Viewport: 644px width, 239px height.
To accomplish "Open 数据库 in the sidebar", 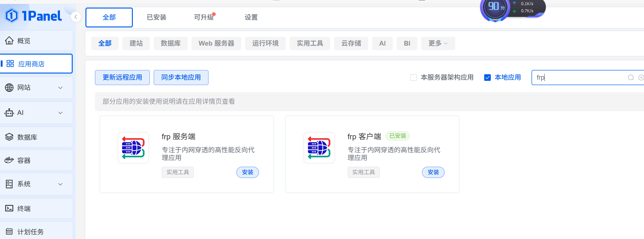I will [36, 137].
